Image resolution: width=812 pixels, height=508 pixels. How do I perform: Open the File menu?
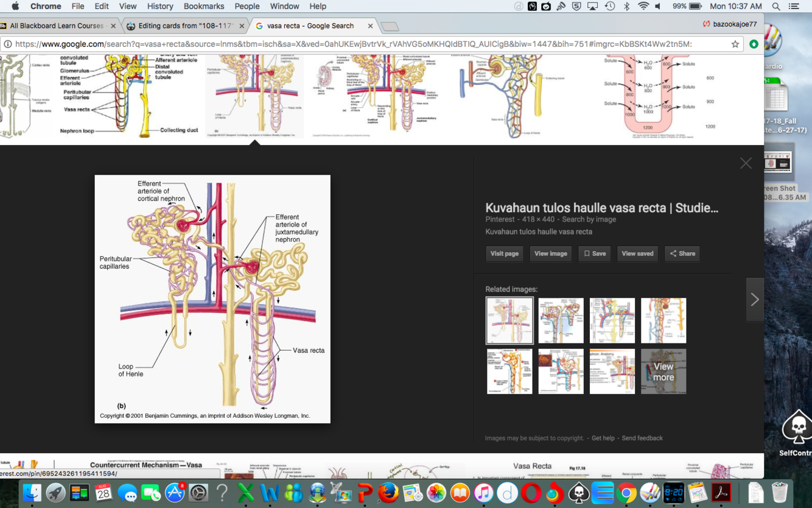pos(78,6)
